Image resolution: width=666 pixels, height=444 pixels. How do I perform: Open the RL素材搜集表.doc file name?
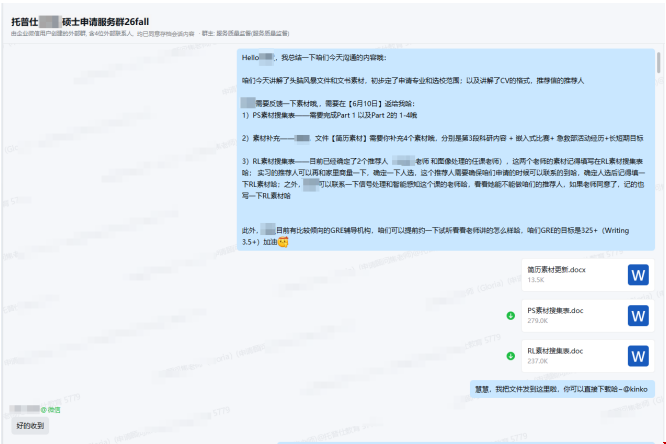555,351
